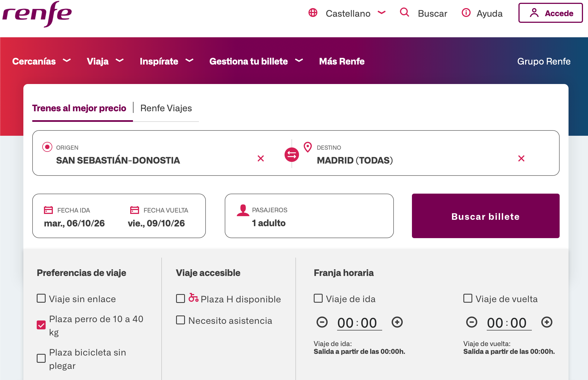Screen dimensions: 588x380
Task: Increase the outbound departure hour
Action: click(x=397, y=322)
